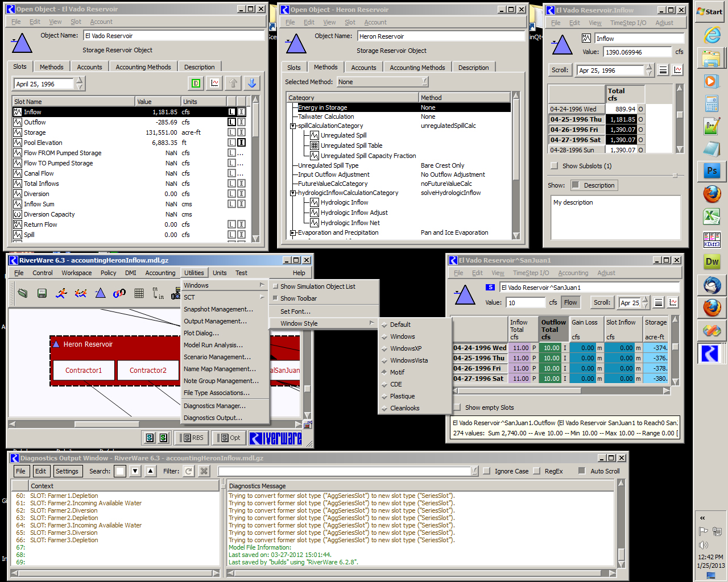The width and height of the screenshot is (728, 582).
Task: Enable Show empty Slots checkbox
Action: click(457, 408)
